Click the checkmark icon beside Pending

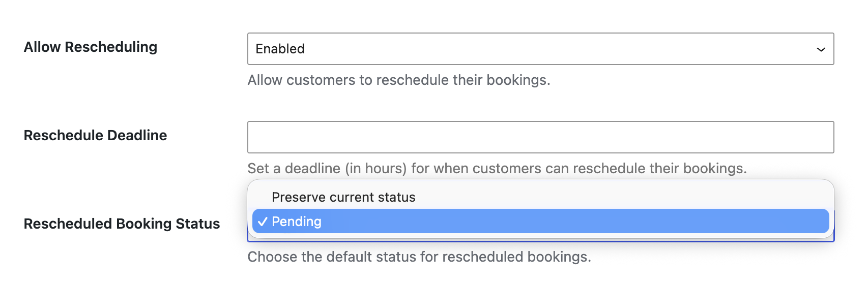[263, 222]
